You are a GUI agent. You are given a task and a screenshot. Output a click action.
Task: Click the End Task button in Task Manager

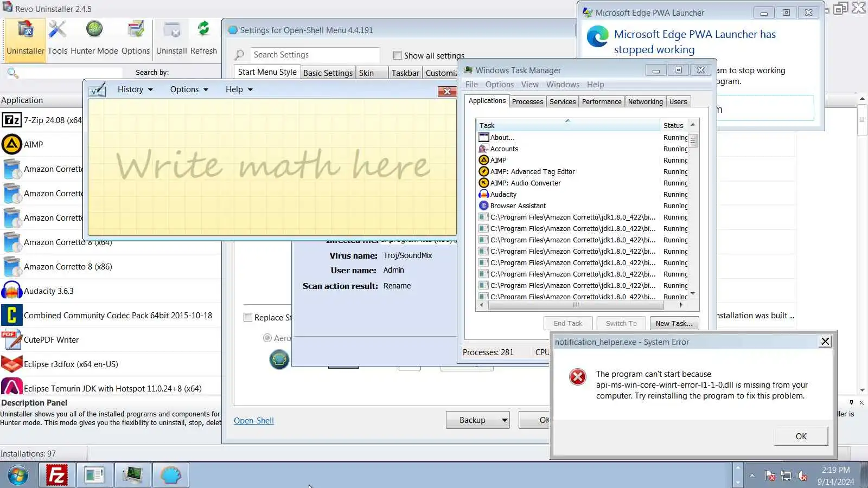tap(568, 324)
